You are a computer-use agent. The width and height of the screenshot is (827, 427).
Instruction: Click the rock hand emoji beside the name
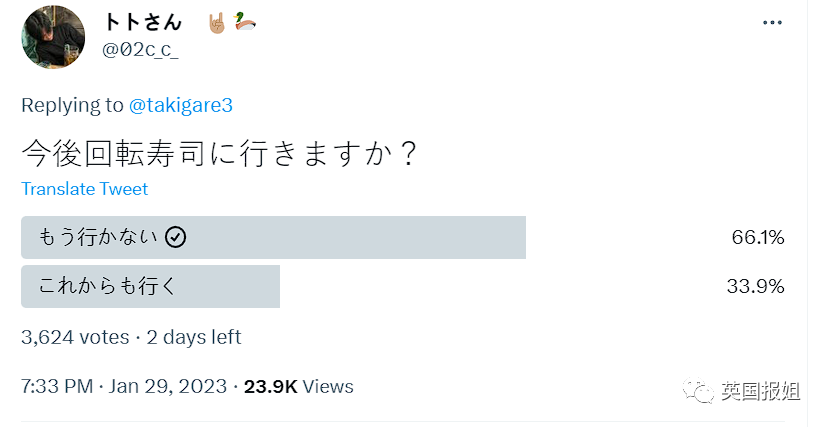point(216,22)
